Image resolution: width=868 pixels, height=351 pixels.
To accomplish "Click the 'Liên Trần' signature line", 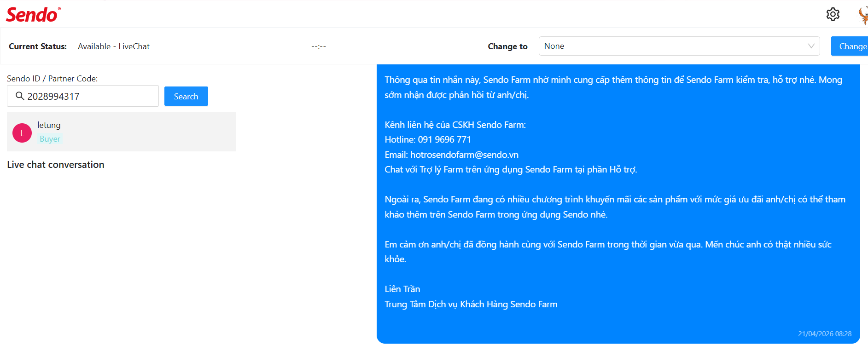I will pyautogui.click(x=402, y=289).
